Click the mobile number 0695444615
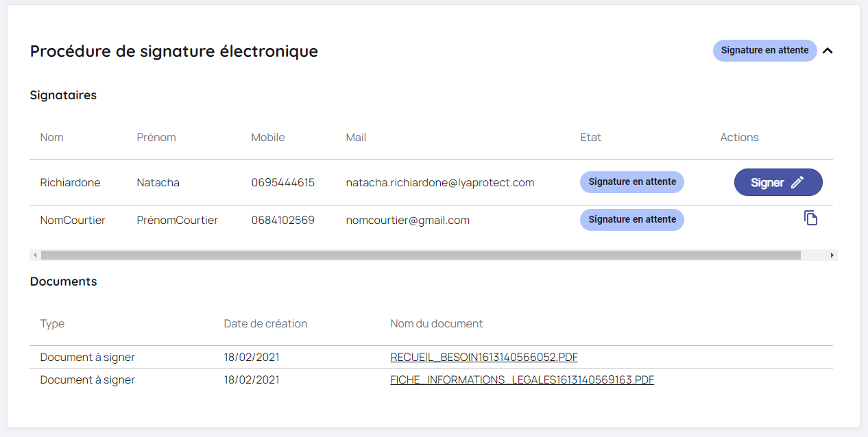The image size is (868, 437). pos(282,182)
